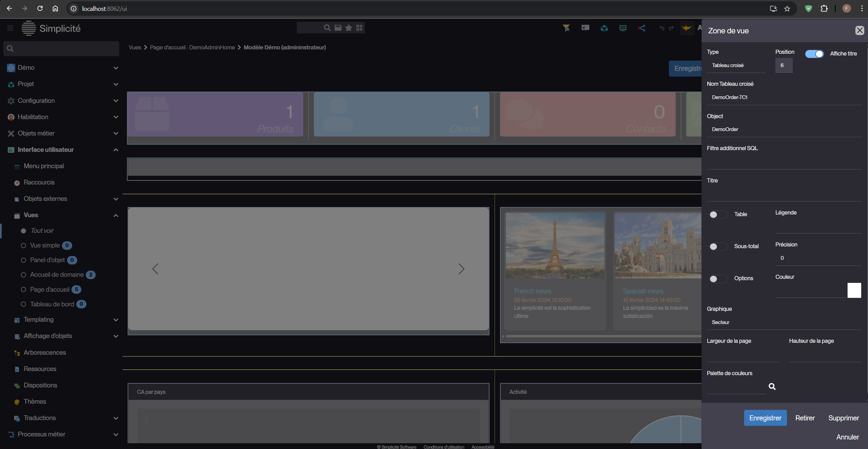Expand Objets externes chevron
This screenshot has width=868, height=449.
click(116, 199)
